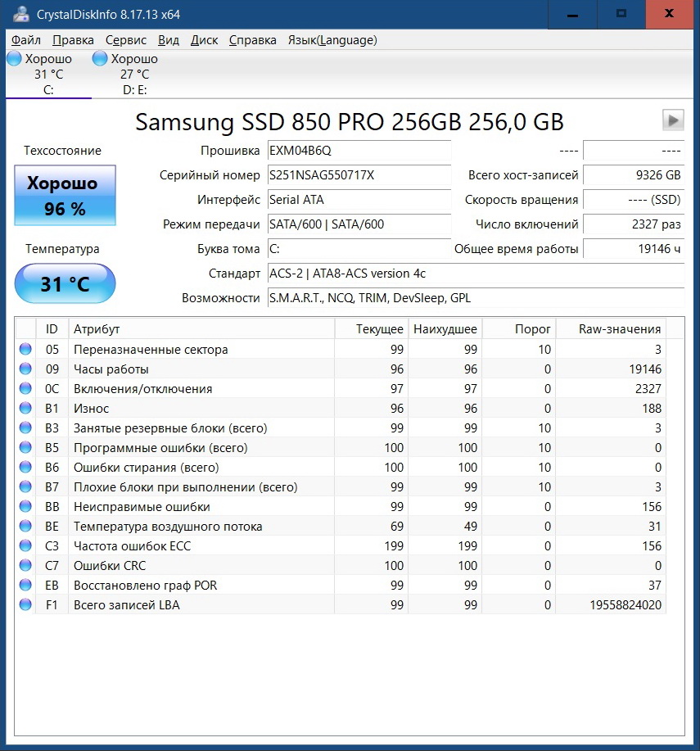The image size is (700, 751).
Task: Click status orb of attribute BB Неисправимые ошибки
Action: coord(25,506)
